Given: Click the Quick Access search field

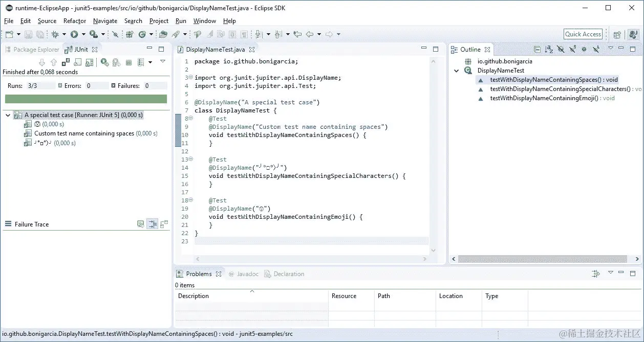Looking at the screenshot, I should pos(583,34).
